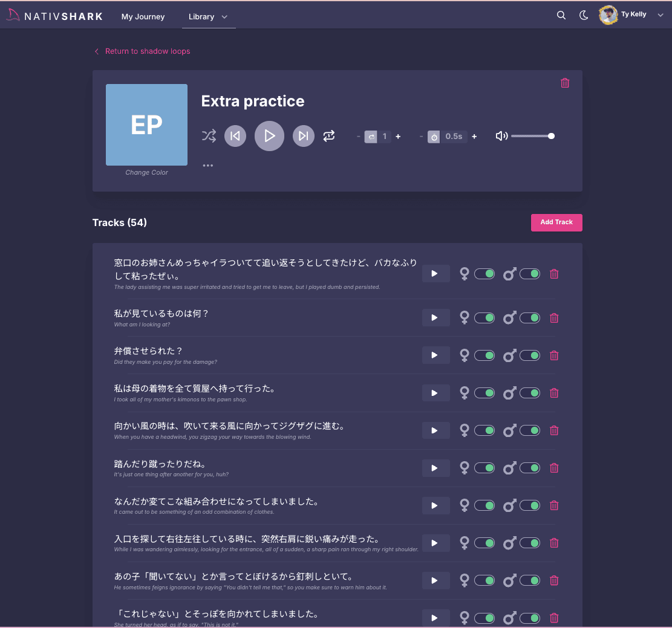Viewport: 672px width, 628px height.
Task: Play track 窓口のお姉さん
Action: [x=435, y=274]
